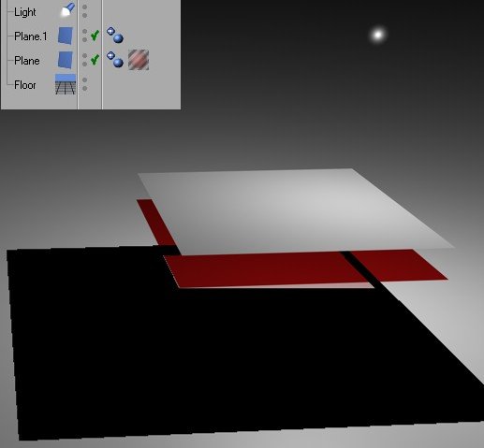Image resolution: width=484 pixels, height=448 pixels.
Task: Click the Floor object grid icon
Action: 66,84
